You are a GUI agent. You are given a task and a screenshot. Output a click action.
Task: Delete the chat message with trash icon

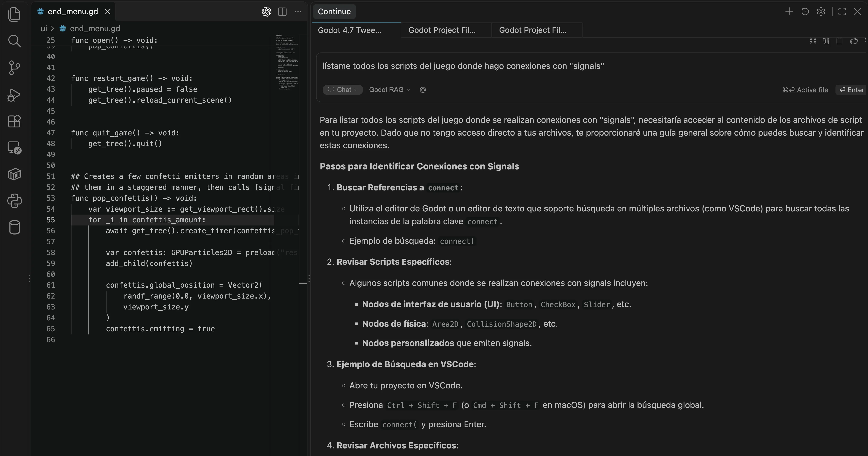[x=826, y=41]
